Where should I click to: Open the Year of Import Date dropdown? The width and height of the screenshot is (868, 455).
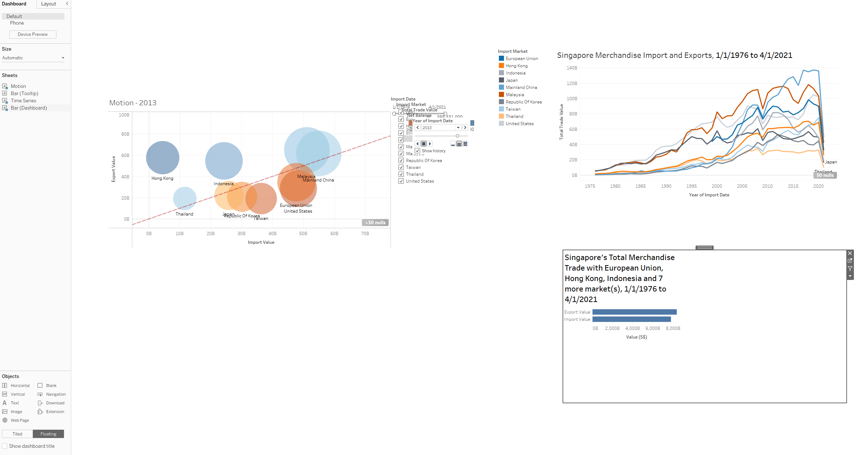[458, 128]
